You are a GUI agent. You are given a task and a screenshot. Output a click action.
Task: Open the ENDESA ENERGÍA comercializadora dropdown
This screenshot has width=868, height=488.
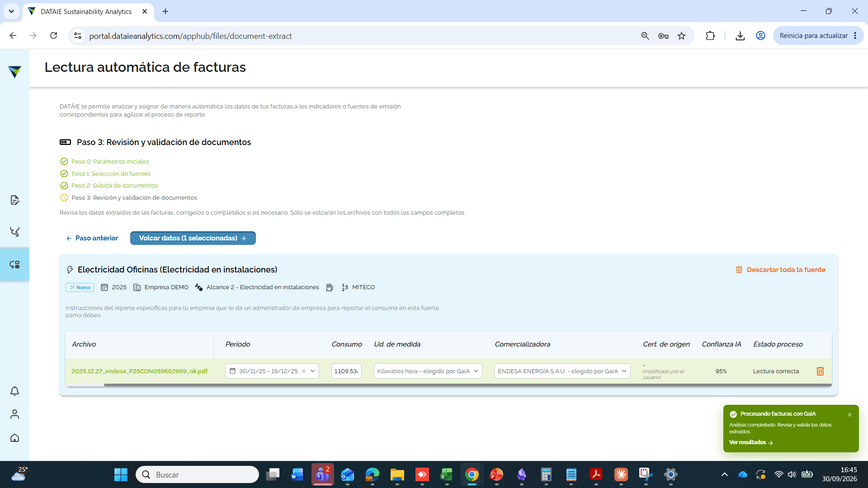[x=562, y=371]
